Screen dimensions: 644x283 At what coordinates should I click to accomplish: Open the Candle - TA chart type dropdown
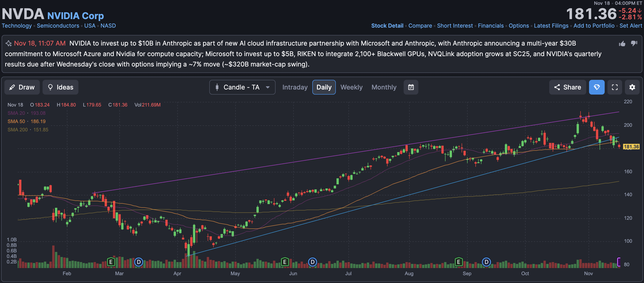[x=242, y=87]
